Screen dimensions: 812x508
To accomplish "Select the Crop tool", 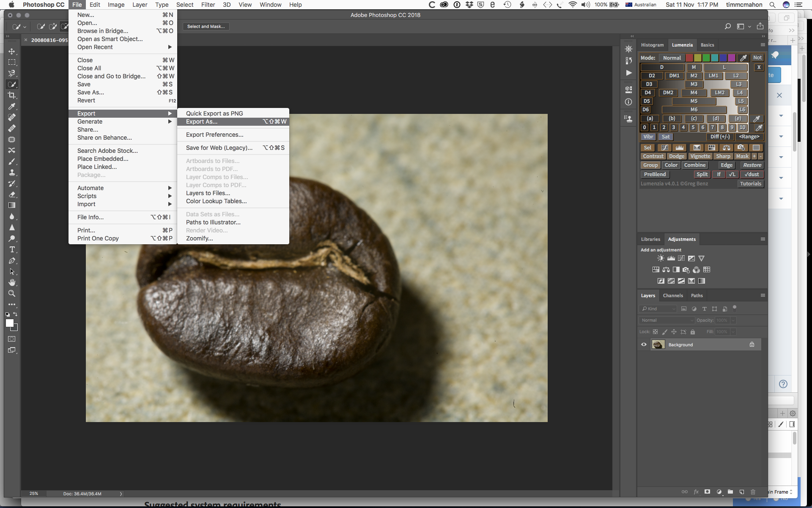I will pyautogui.click(x=12, y=95).
